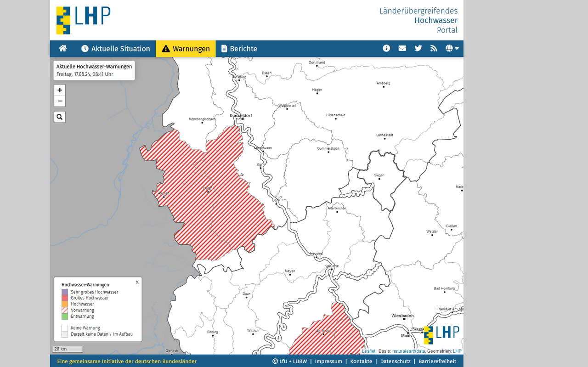Open the Berichte tab
588x367 pixels.
(x=239, y=49)
